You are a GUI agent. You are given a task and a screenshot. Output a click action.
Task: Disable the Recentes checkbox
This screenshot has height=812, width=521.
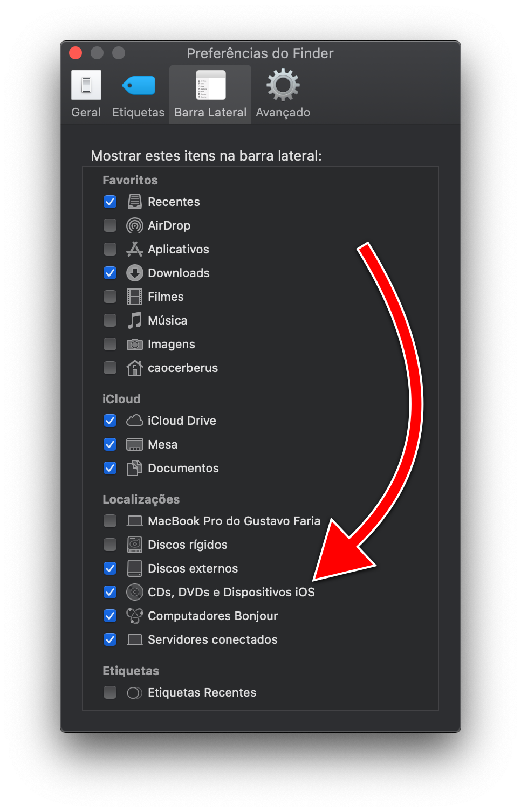pos(109,202)
